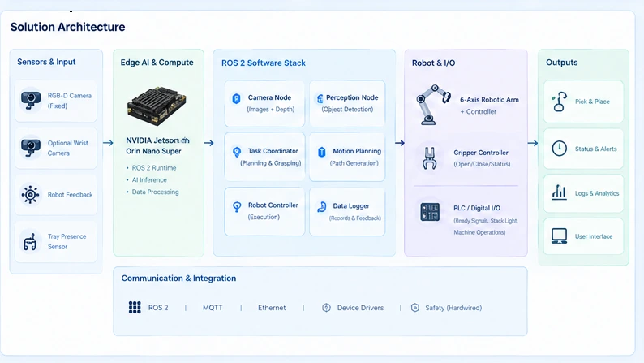
Task: Click the Task Coordinator title text
Action: 273,151
